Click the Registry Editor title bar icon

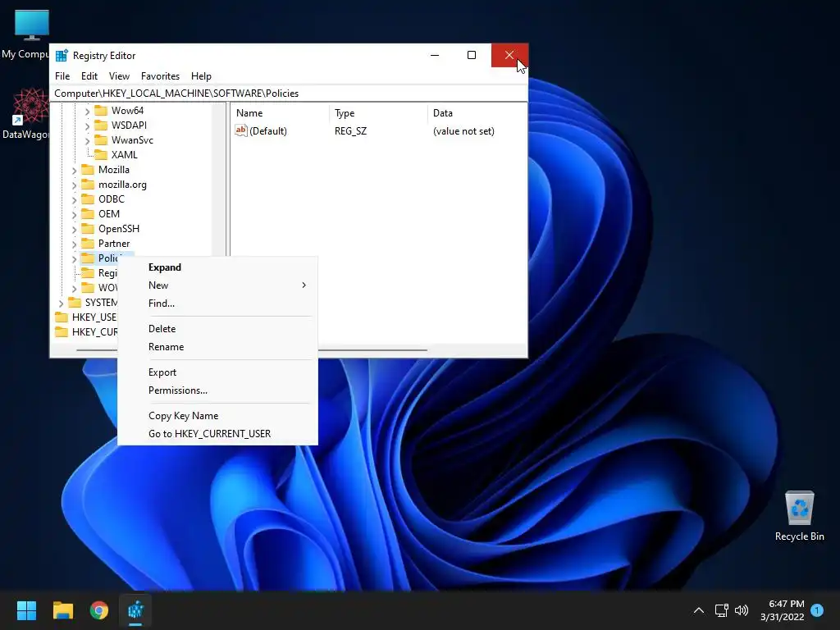click(x=62, y=55)
